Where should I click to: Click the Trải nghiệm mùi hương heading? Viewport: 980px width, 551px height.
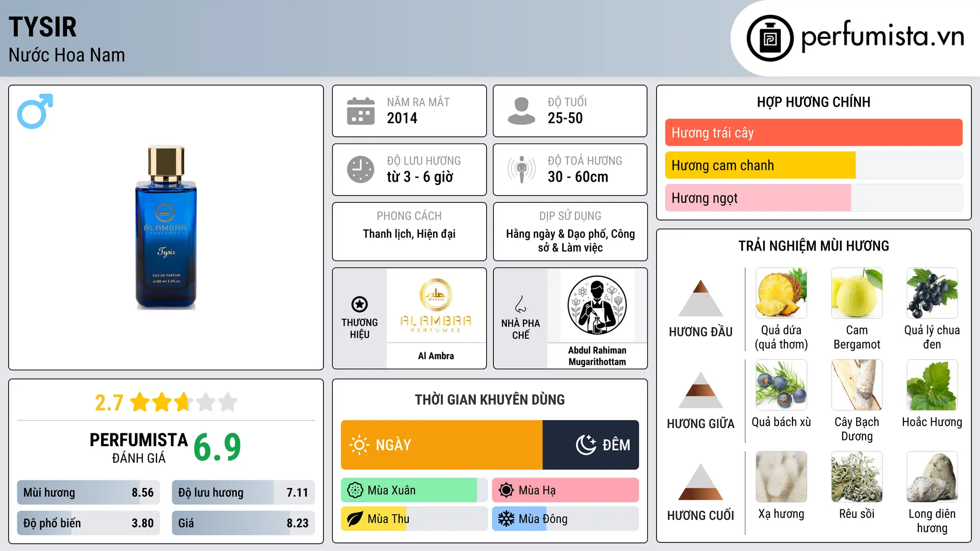(813, 246)
